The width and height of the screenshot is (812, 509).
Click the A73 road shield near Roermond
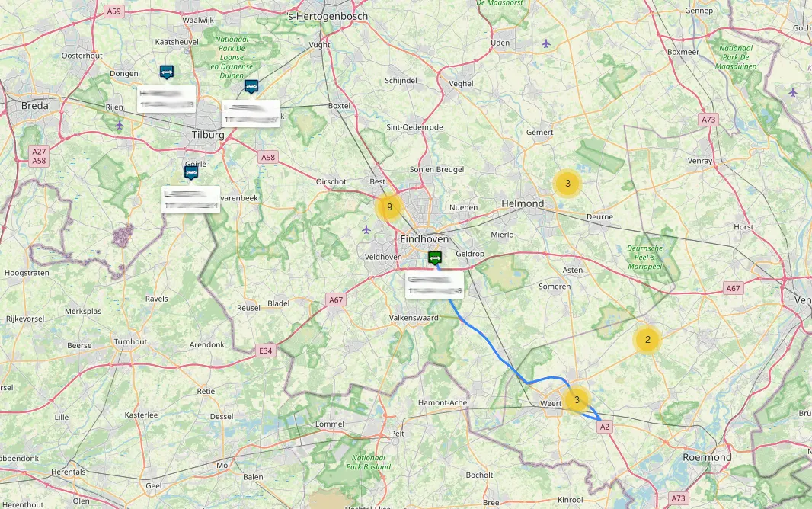(x=679, y=498)
